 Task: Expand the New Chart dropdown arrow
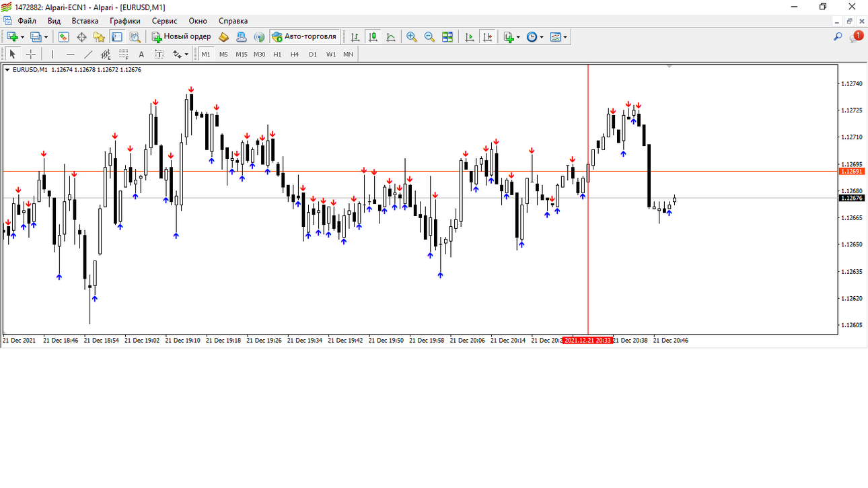click(x=22, y=37)
